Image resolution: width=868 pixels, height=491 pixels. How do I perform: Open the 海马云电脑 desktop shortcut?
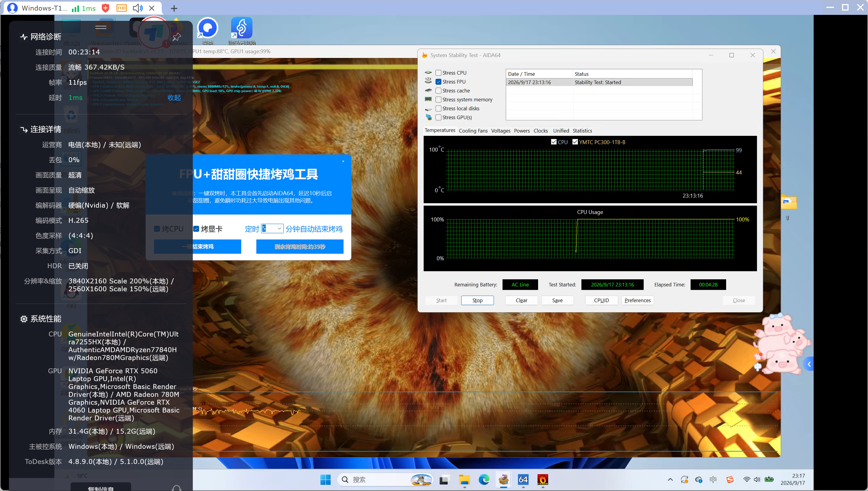(241, 31)
